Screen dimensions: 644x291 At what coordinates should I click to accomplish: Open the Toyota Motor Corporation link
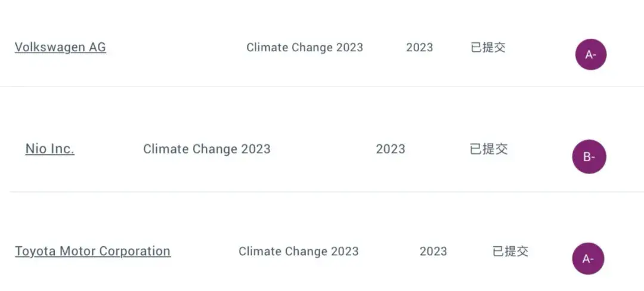click(93, 251)
